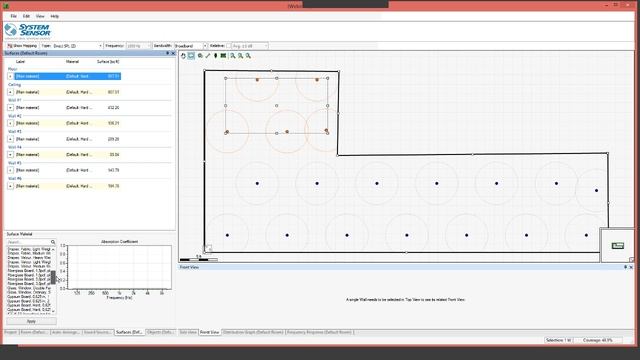The height and width of the screenshot is (360, 640).
Task: Switch to the Project tab
Action: pyautogui.click(x=11, y=332)
